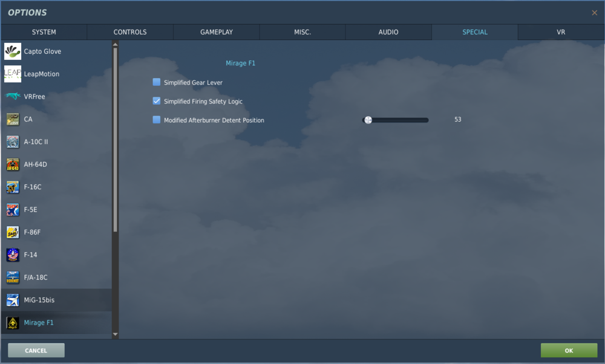Select the SPECIAL tab
This screenshot has height=364, width=605.
[475, 32]
